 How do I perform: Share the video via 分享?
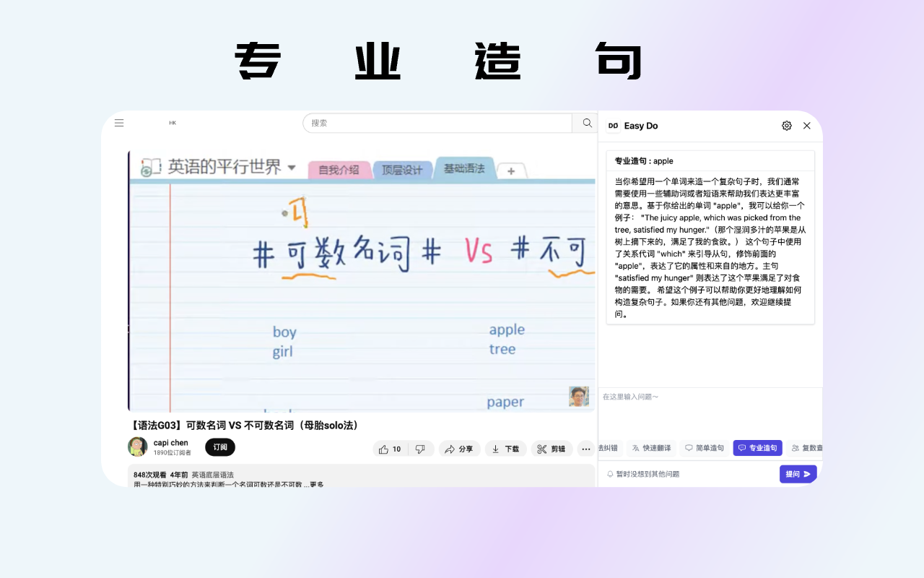click(x=459, y=449)
